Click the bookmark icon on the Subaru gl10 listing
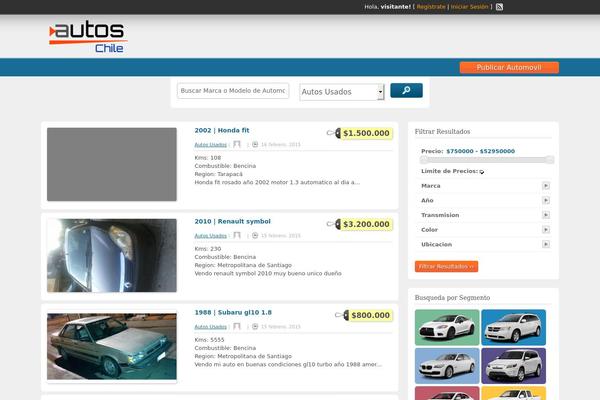Screen dimensions: 600x400 tap(237, 327)
